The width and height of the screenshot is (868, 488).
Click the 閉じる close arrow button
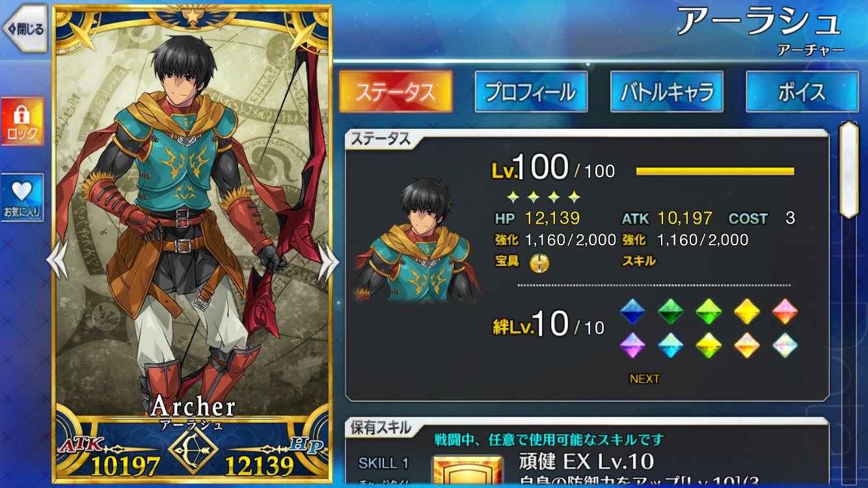[x=25, y=28]
